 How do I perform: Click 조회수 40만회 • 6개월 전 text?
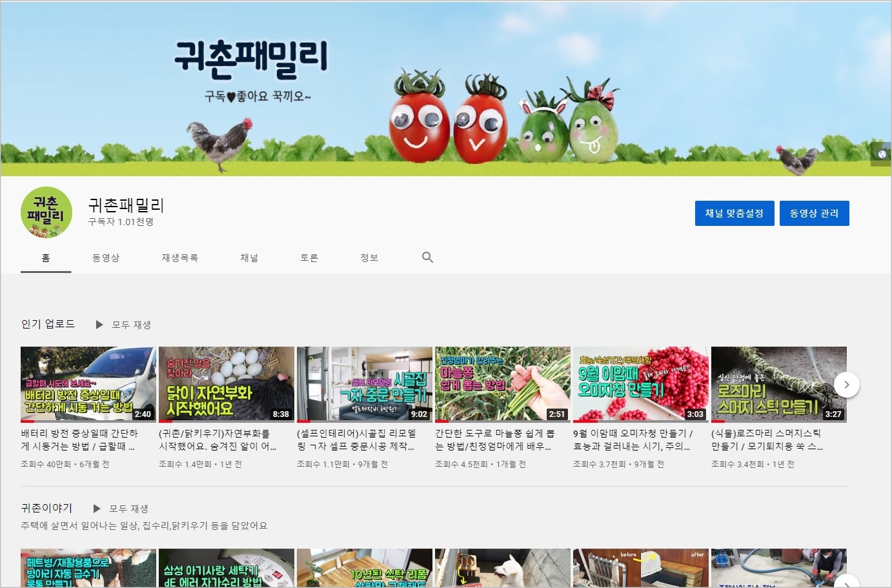click(x=65, y=464)
